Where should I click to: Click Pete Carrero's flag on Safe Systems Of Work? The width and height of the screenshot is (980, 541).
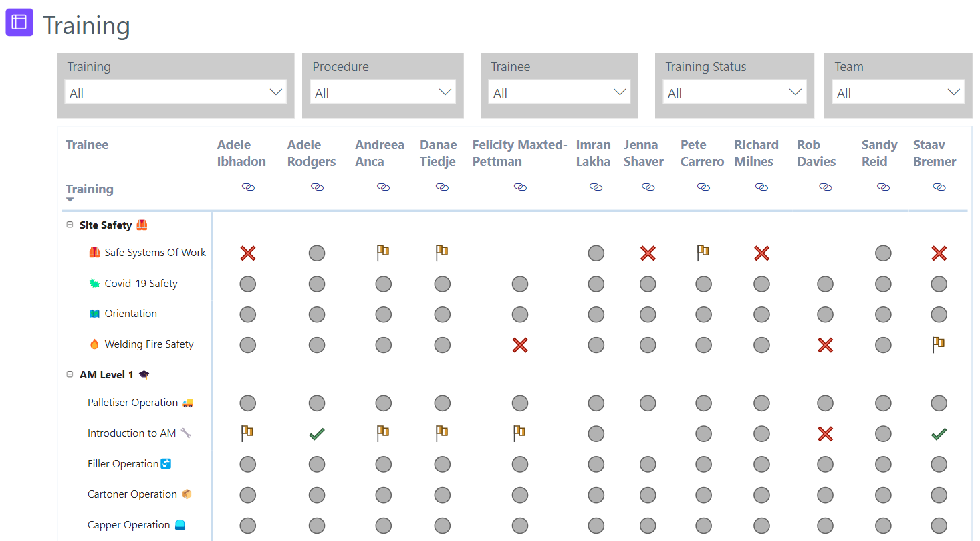pyautogui.click(x=703, y=252)
